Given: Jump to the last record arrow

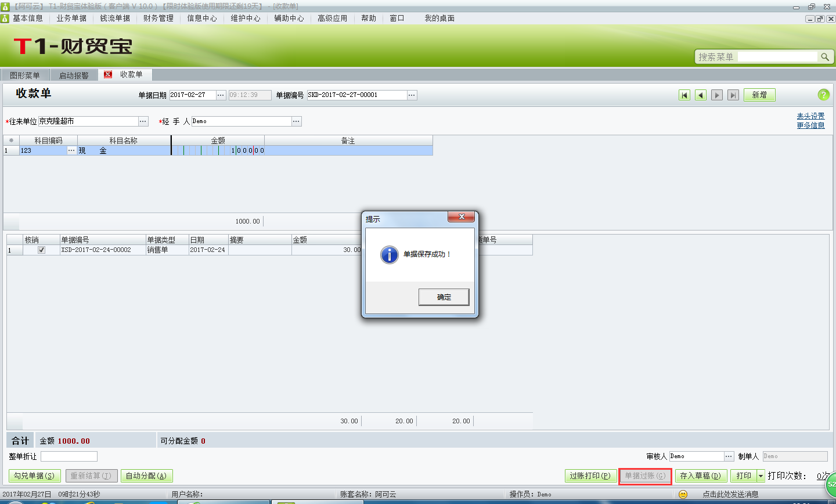Looking at the screenshot, I should [733, 95].
